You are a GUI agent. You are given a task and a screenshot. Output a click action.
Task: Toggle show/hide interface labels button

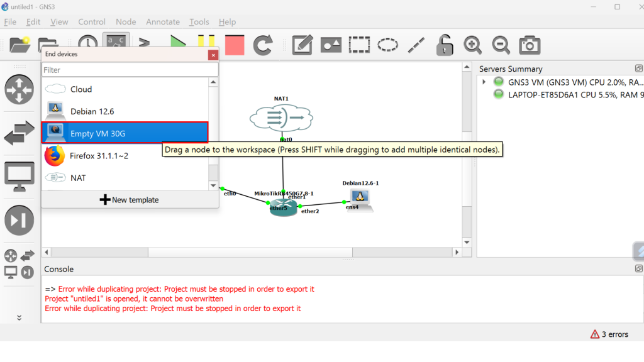[x=116, y=43]
